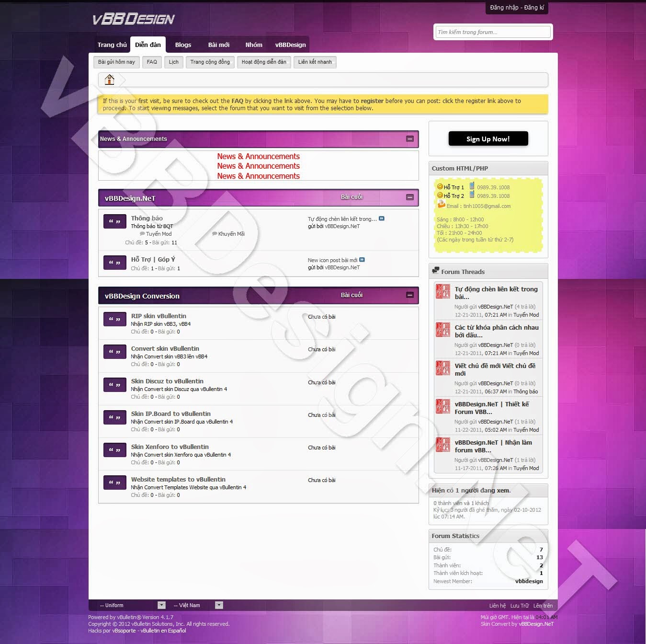The image size is (646, 644).
Task: Open the Thông báo forum status icon
Action: click(x=115, y=221)
